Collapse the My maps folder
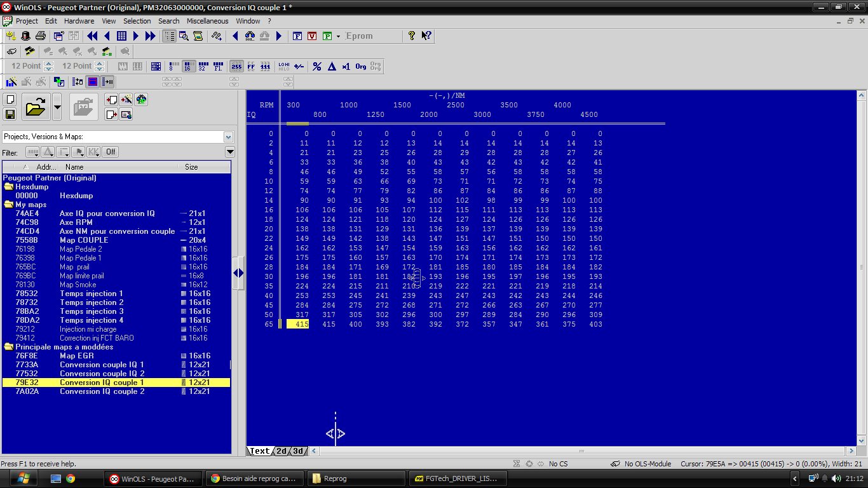The width and height of the screenshot is (868, 488). tap(9, 205)
